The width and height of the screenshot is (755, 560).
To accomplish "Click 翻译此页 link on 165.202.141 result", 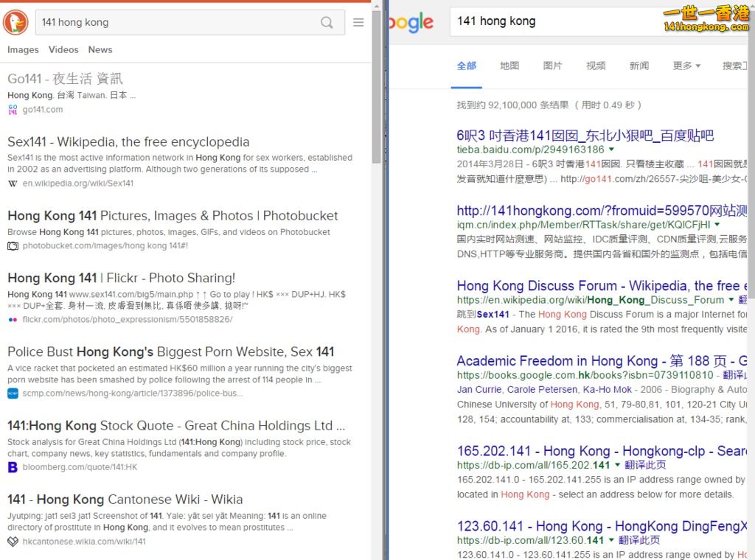I will click(645, 465).
